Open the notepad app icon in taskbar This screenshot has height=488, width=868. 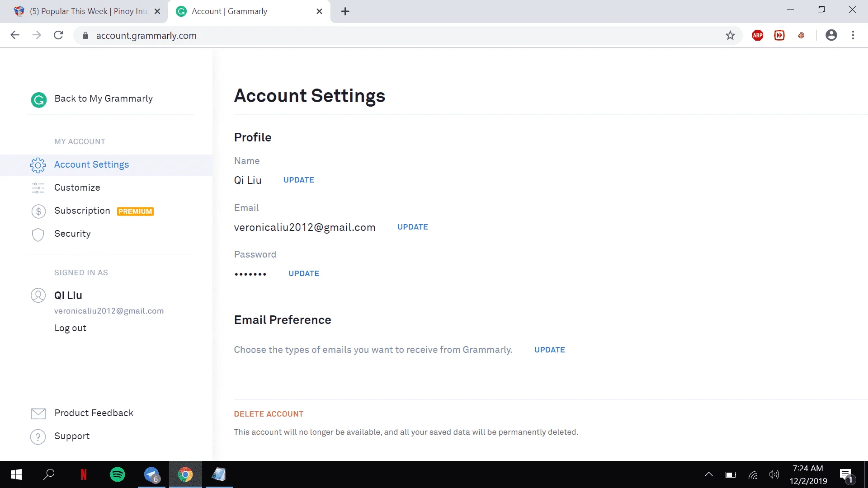pyautogui.click(x=219, y=474)
